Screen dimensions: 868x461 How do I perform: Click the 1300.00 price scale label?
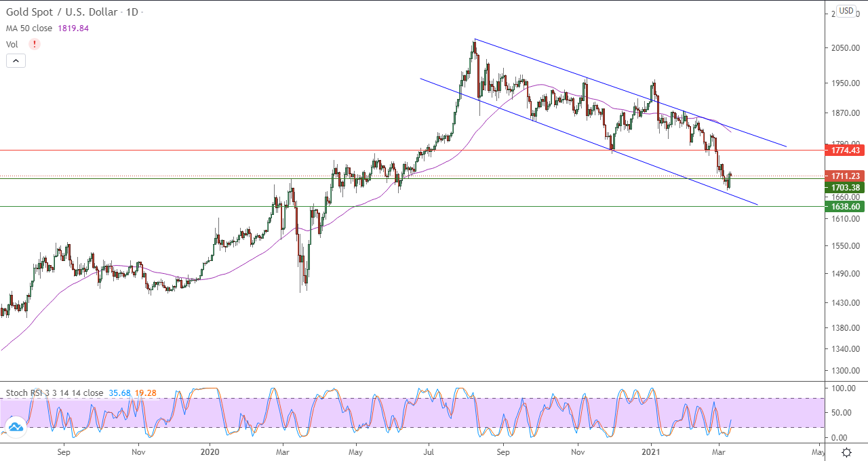click(x=846, y=371)
